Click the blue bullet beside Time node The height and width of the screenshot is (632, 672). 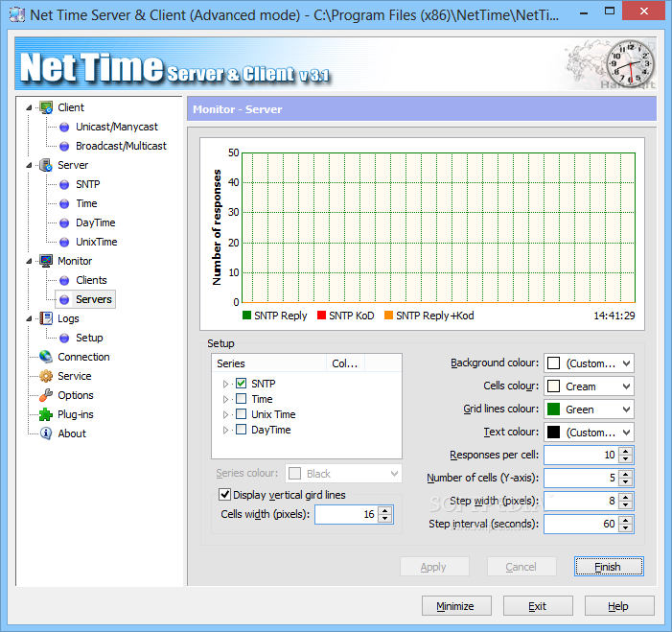click(64, 203)
